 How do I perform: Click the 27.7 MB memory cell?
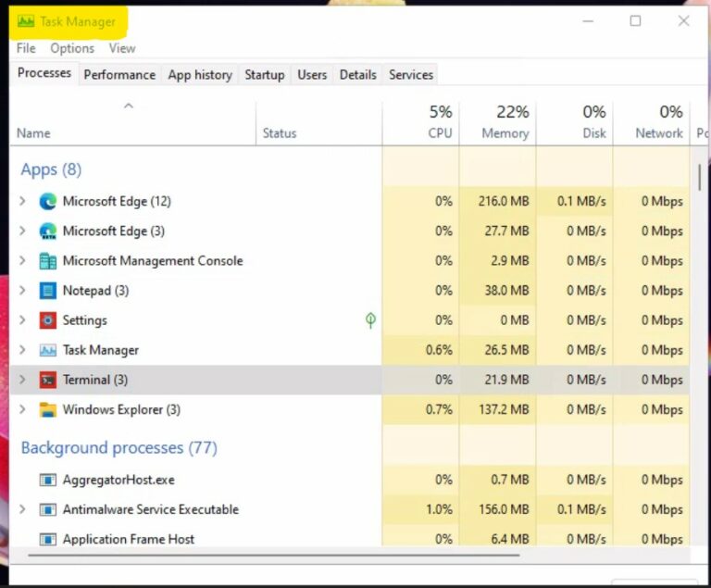497,231
